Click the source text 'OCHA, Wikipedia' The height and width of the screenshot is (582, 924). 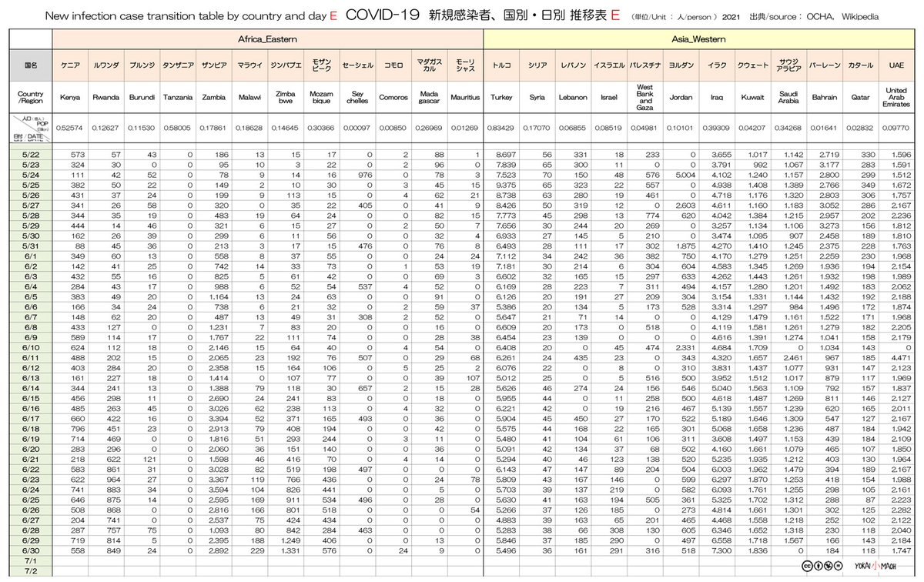pyautogui.click(x=841, y=16)
